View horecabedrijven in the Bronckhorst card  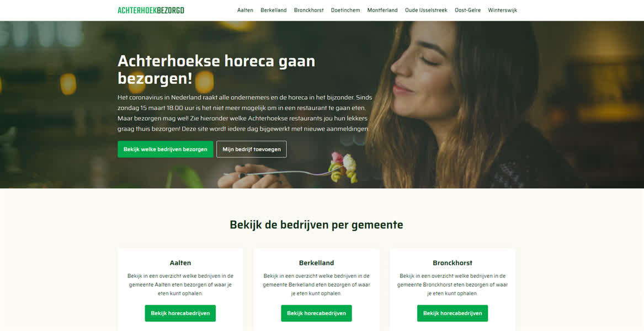point(453,313)
